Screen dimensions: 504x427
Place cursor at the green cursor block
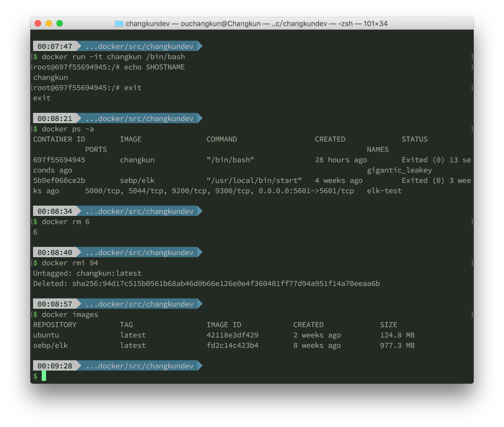(44, 376)
